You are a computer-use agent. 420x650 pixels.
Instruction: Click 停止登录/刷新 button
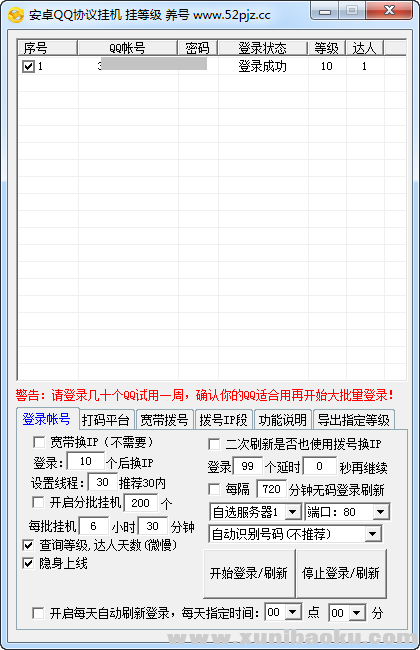tap(341, 573)
